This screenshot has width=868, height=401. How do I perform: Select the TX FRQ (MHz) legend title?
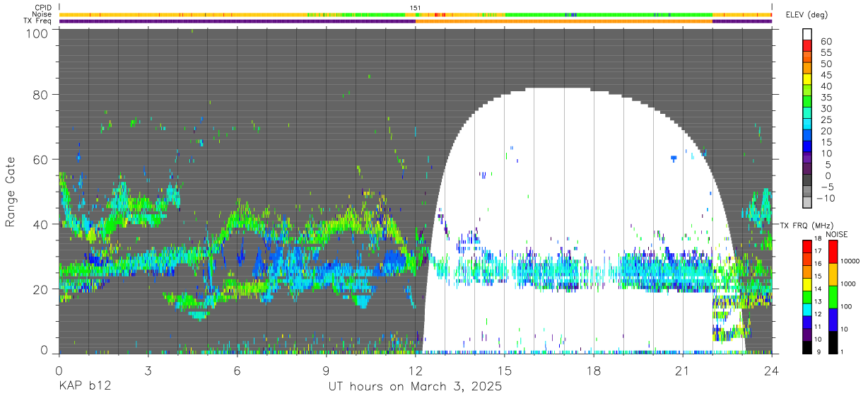point(807,225)
